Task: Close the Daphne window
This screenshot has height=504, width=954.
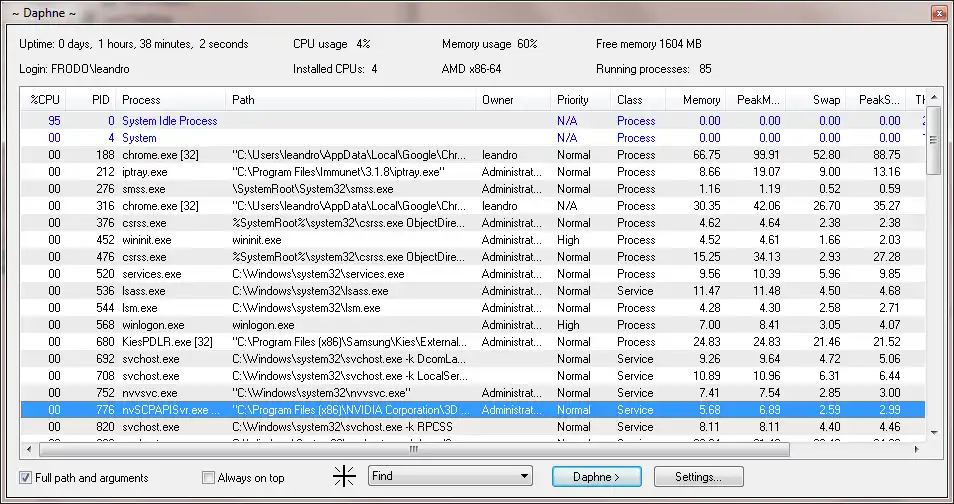Action: click(x=939, y=12)
